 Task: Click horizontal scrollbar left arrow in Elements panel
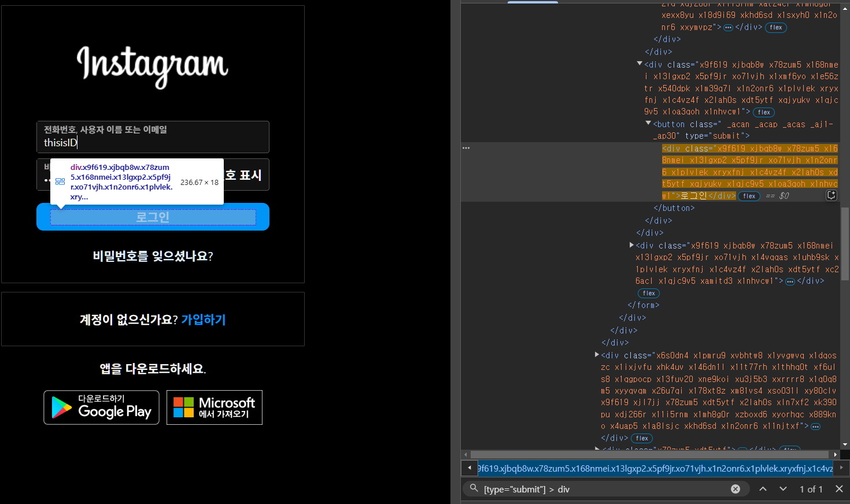[466, 455]
